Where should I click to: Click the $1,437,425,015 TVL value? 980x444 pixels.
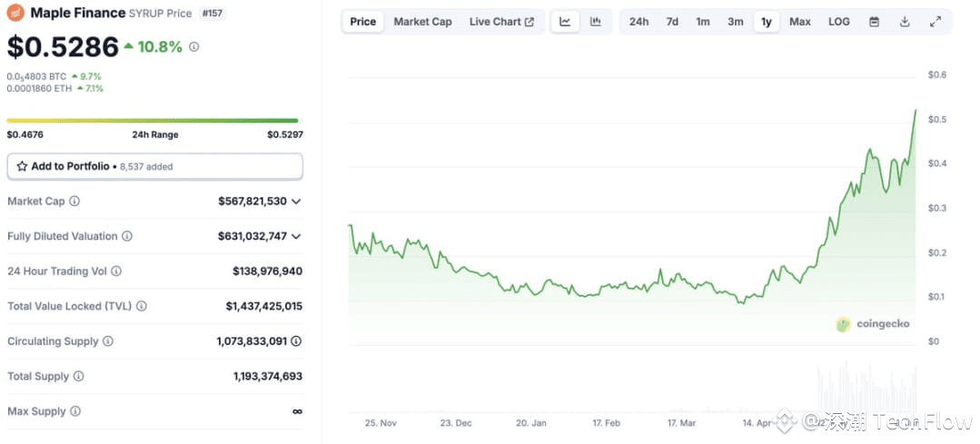pyautogui.click(x=264, y=306)
